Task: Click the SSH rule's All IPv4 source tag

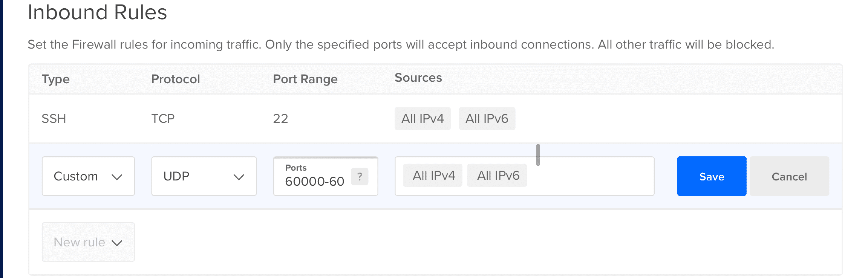Action: tap(423, 118)
